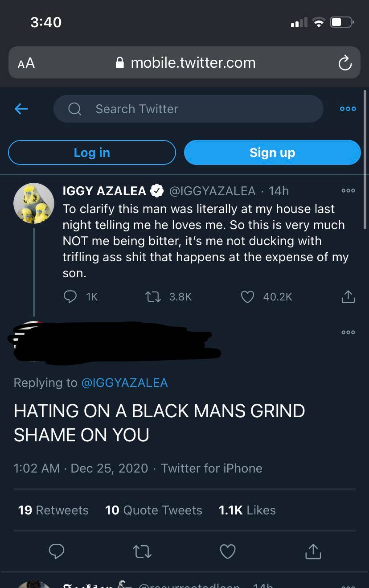Click the retweet icon on the reply tweet
Screen dimensions: 369x588
[142, 551]
